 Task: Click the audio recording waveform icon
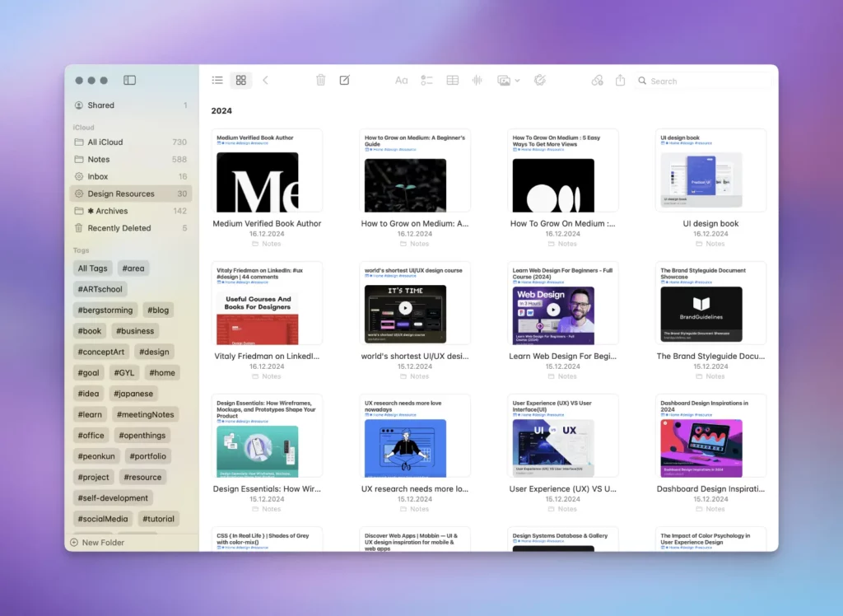477,80
